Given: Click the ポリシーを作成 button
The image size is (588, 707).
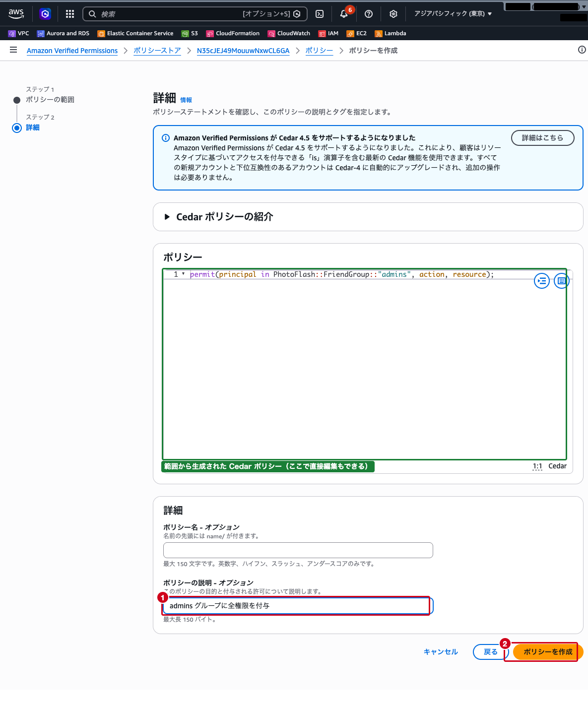Looking at the screenshot, I should pyautogui.click(x=548, y=652).
